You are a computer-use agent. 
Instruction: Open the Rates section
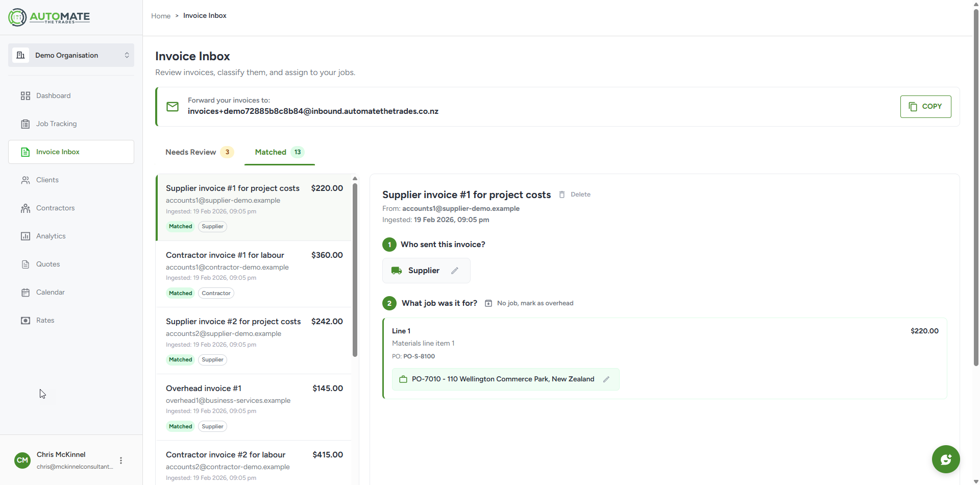pyautogui.click(x=45, y=320)
